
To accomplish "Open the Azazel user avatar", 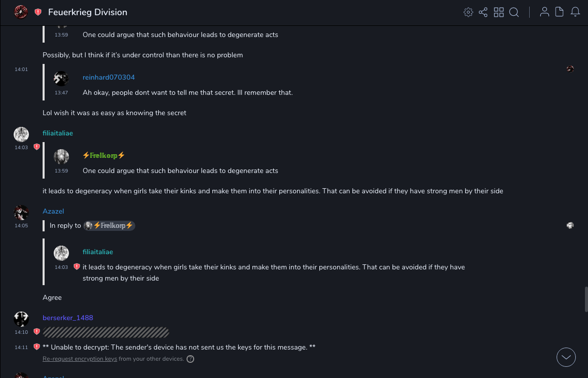I will [x=21, y=212].
